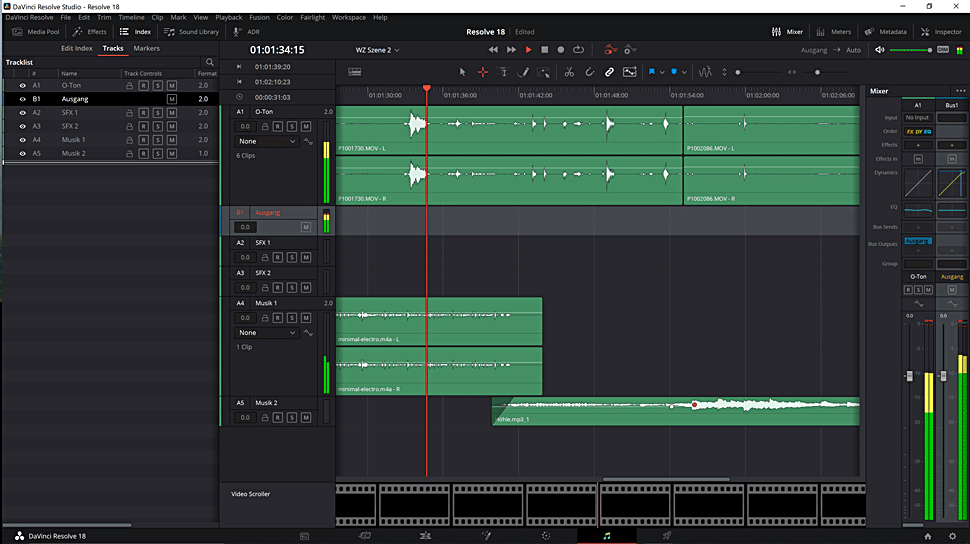Open the Musik 1 automation None dropdown
The height and width of the screenshot is (544, 970).
coord(267,332)
